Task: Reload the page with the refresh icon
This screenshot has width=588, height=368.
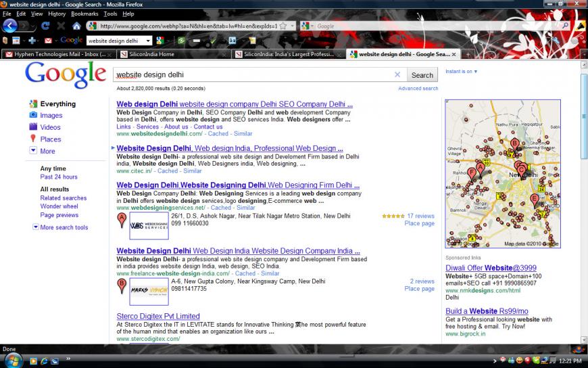Action: 45,26
